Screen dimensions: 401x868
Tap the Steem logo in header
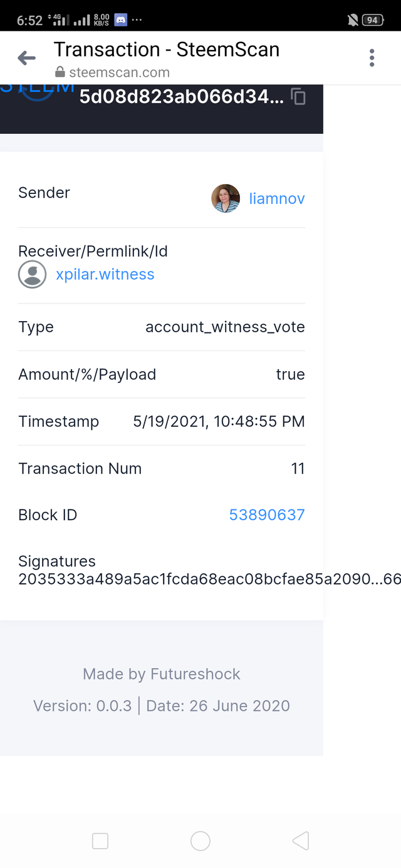(x=38, y=91)
